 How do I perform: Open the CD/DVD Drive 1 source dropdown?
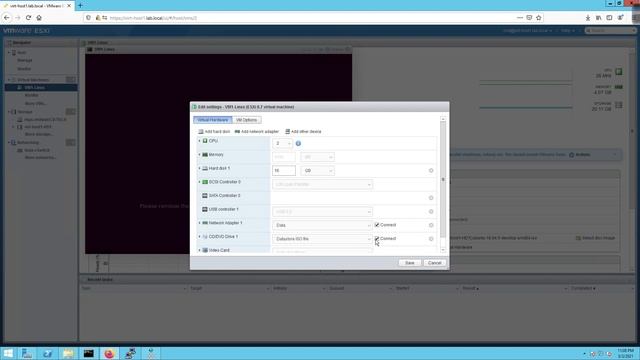(322, 239)
